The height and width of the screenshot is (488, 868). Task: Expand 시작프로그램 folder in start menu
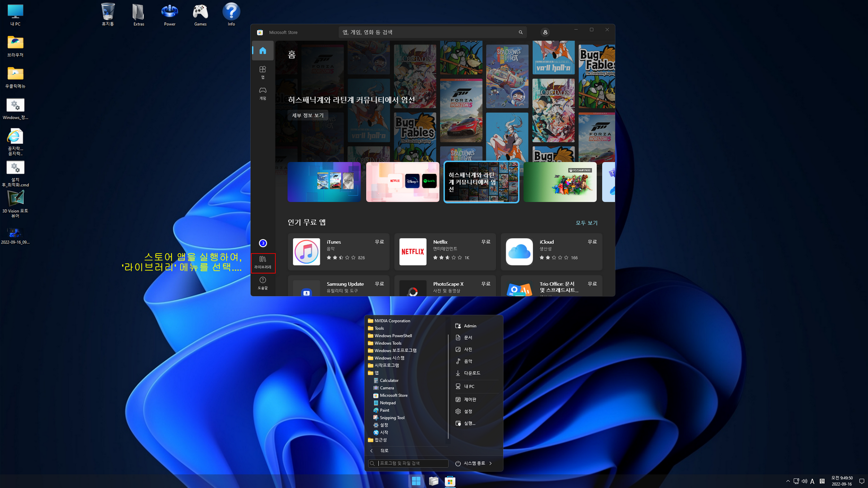384,366
